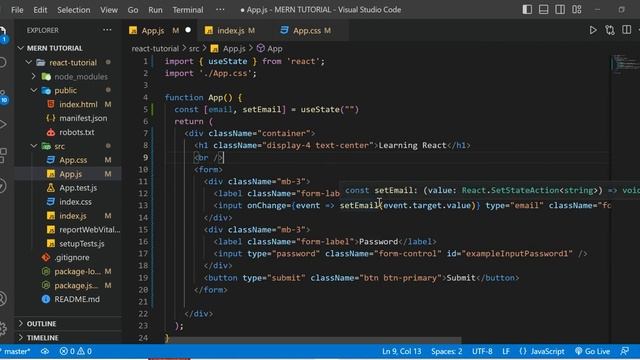The image size is (640, 360).
Task: Open the Go menu
Action: tap(133, 10)
